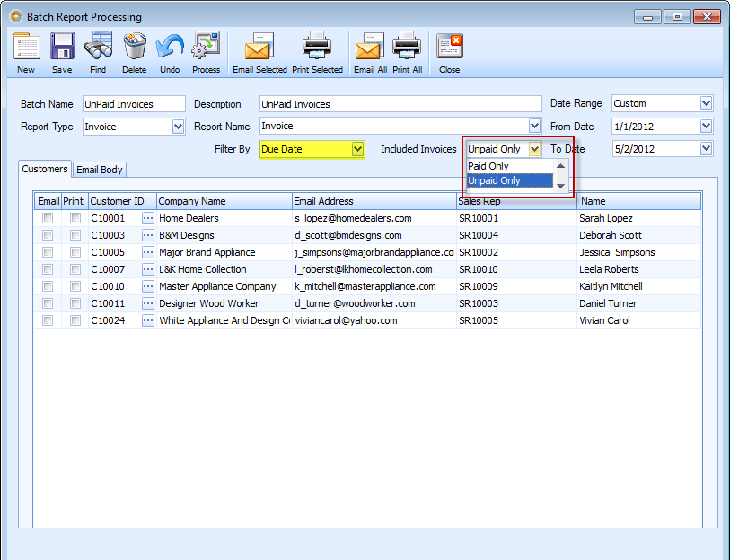The width and height of the screenshot is (730, 560).
Task: Check Email box for L&K Home Collection
Action: click(48, 269)
